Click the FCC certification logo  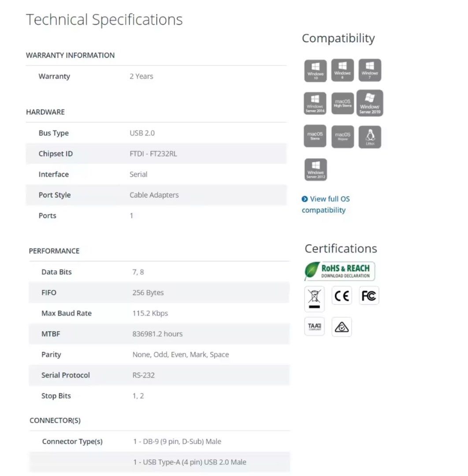tap(369, 296)
